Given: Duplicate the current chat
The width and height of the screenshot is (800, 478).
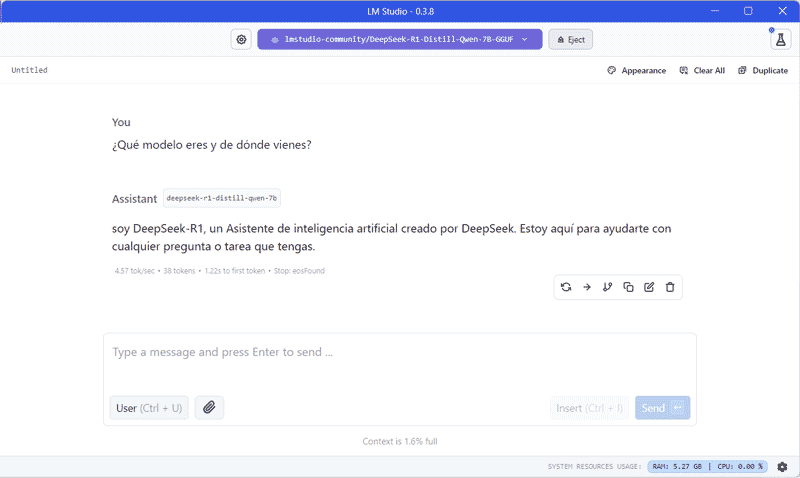Looking at the screenshot, I should [763, 70].
